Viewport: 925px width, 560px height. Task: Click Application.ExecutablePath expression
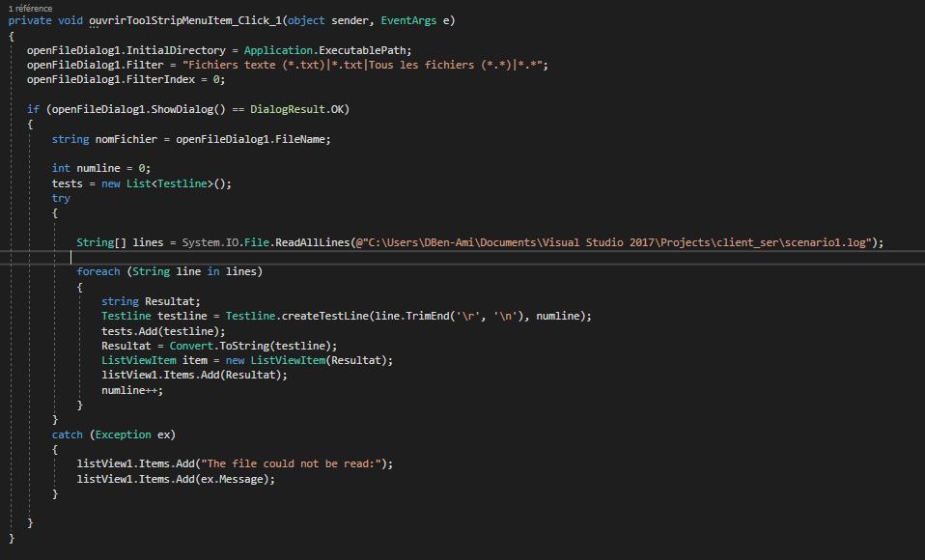325,50
